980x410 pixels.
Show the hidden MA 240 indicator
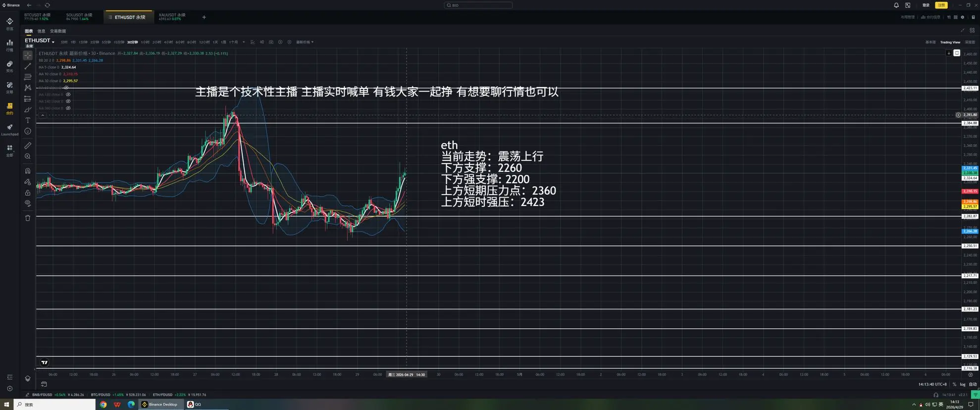(x=68, y=102)
